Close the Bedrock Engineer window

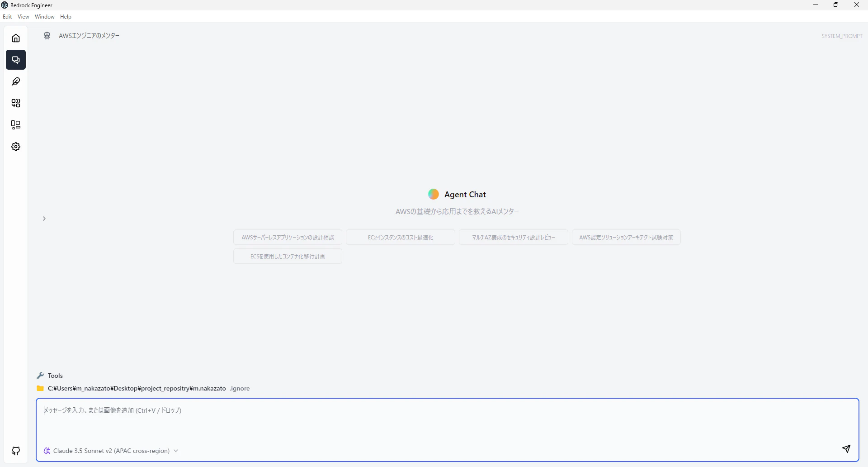[x=857, y=5]
